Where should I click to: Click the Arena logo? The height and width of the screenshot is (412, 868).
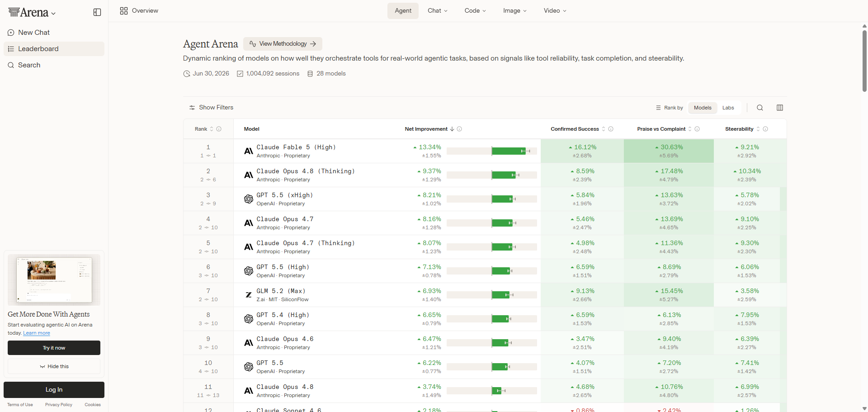[28, 13]
